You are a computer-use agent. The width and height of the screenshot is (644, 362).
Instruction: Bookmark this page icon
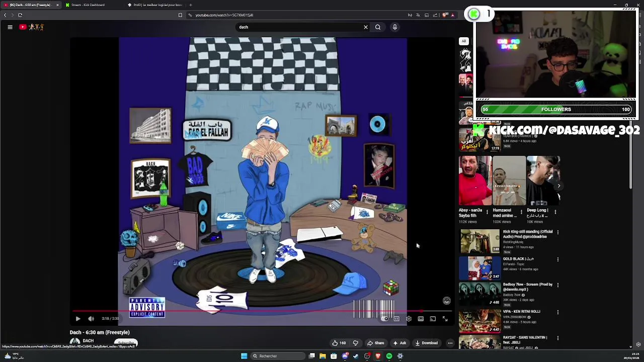coord(180,15)
